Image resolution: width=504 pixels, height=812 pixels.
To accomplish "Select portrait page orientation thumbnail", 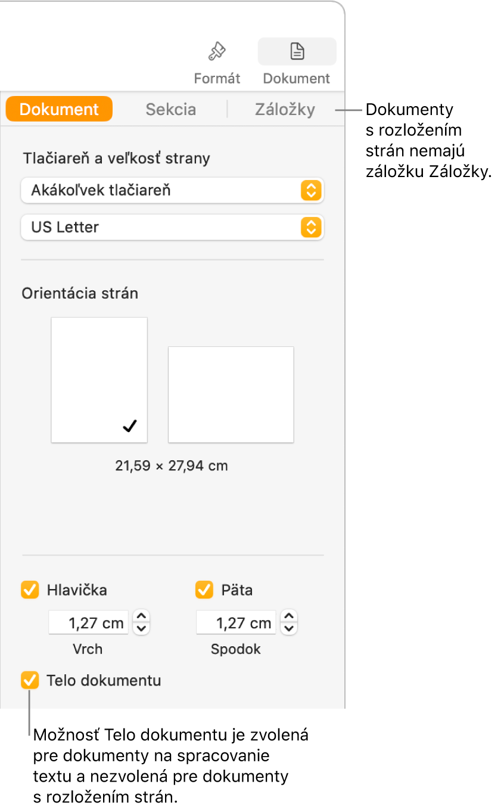I will (x=99, y=380).
